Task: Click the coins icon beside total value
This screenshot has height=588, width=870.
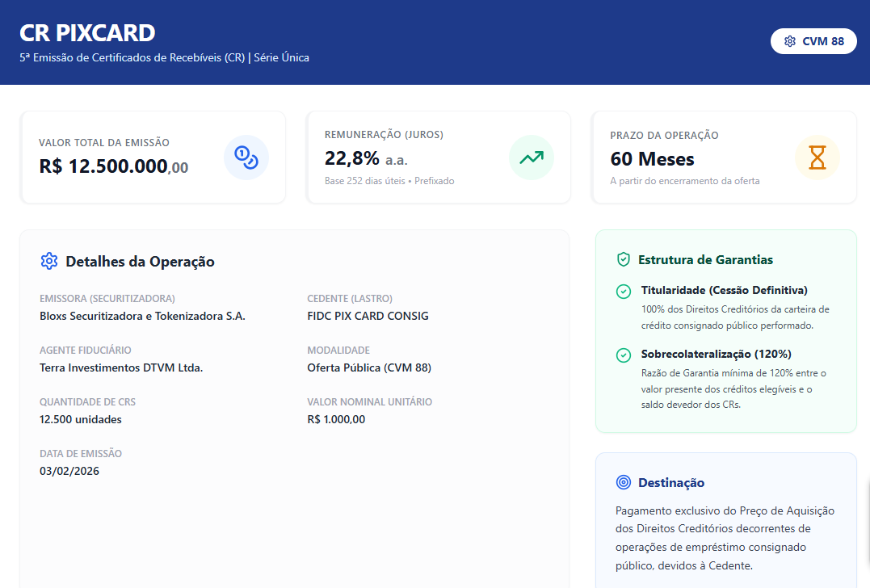Action: click(x=246, y=157)
